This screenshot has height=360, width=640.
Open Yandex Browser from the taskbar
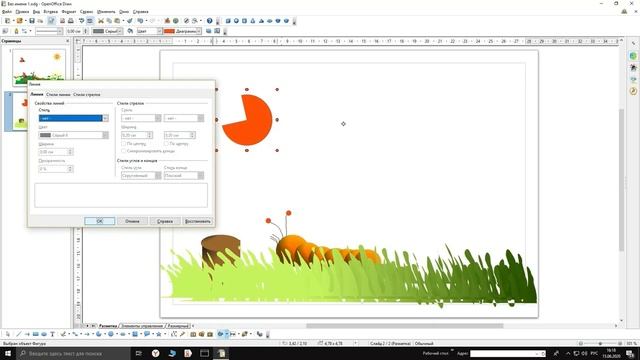click(x=156, y=353)
